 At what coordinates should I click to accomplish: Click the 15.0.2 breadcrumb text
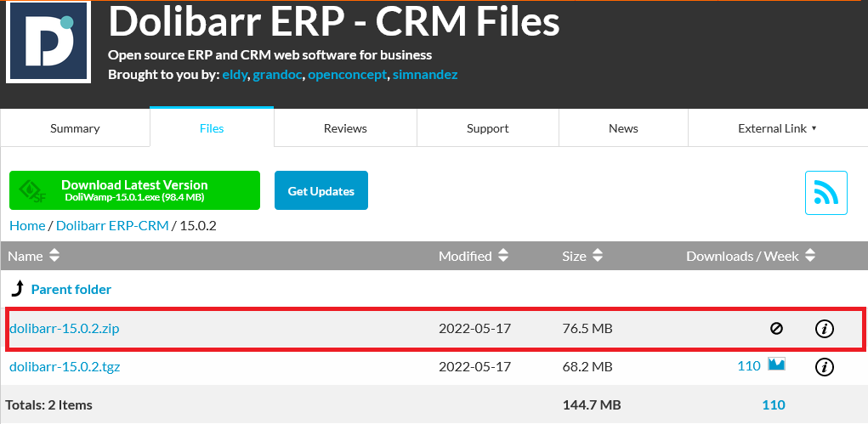[x=198, y=226]
